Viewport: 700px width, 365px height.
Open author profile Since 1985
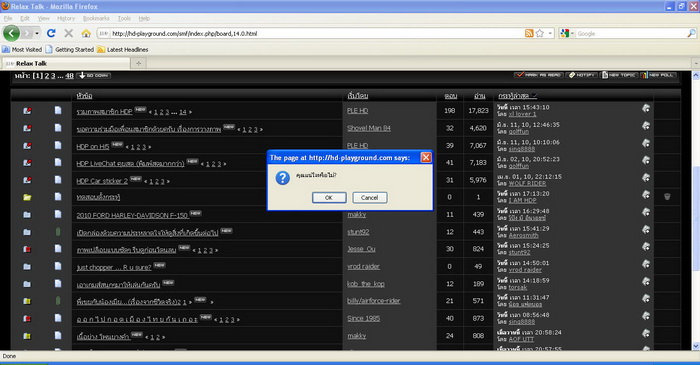(x=363, y=318)
